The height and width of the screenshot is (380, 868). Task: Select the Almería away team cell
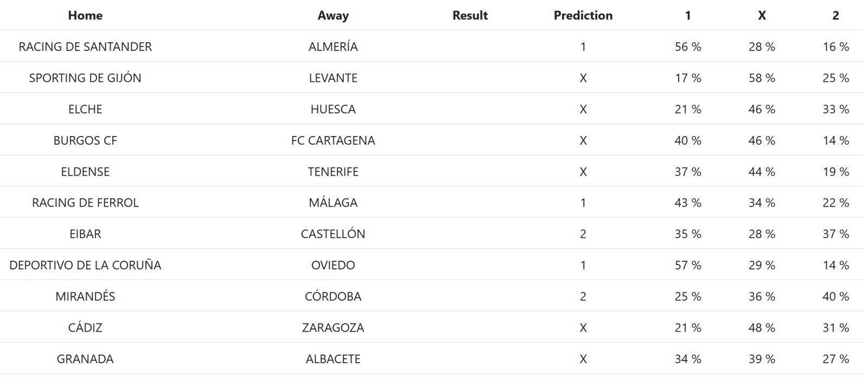(333, 47)
